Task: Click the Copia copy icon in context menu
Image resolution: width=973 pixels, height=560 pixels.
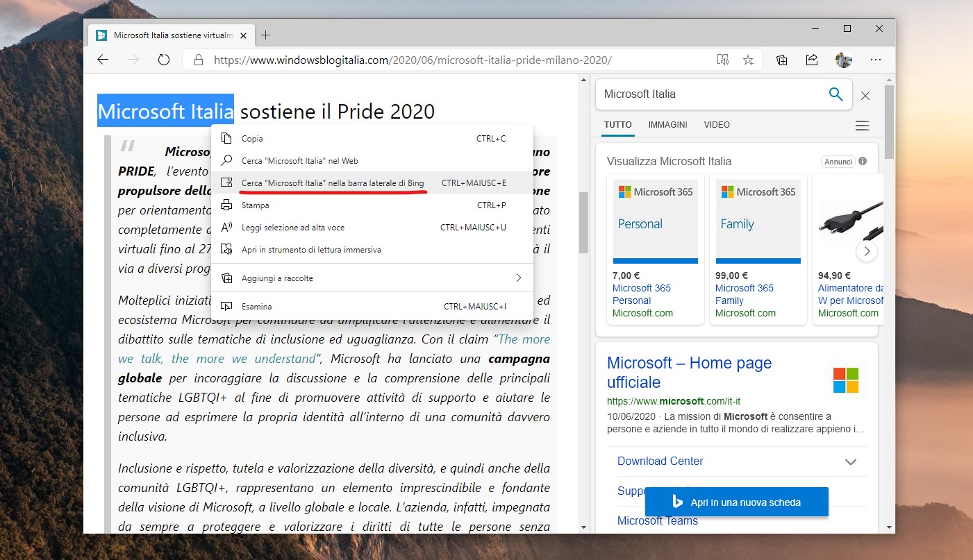Action: tap(226, 139)
